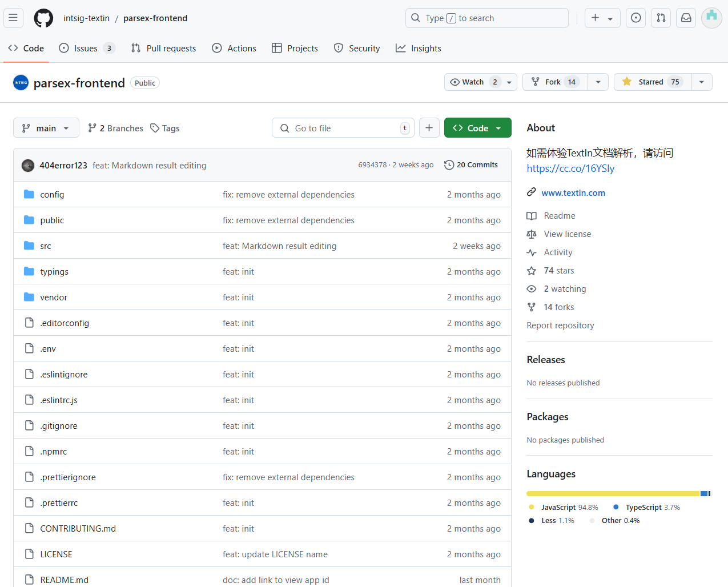Switch to the Insights tab

[419, 49]
